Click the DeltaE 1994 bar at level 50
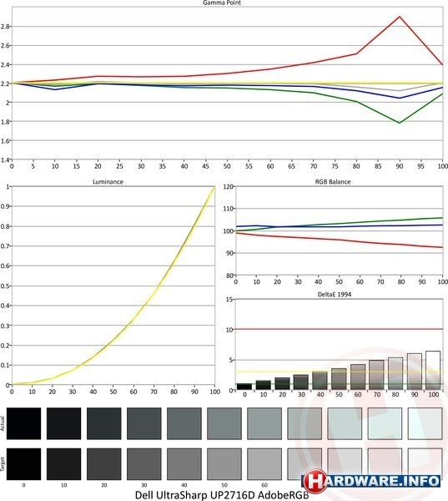 pyautogui.click(x=339, y=379)
